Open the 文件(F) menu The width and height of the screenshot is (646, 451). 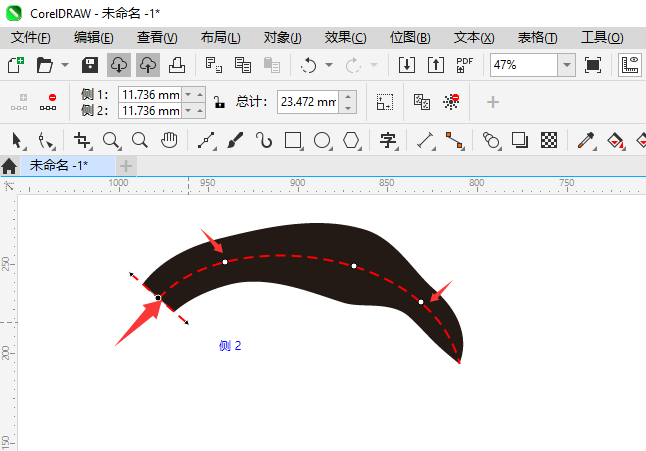pos(31,37)
